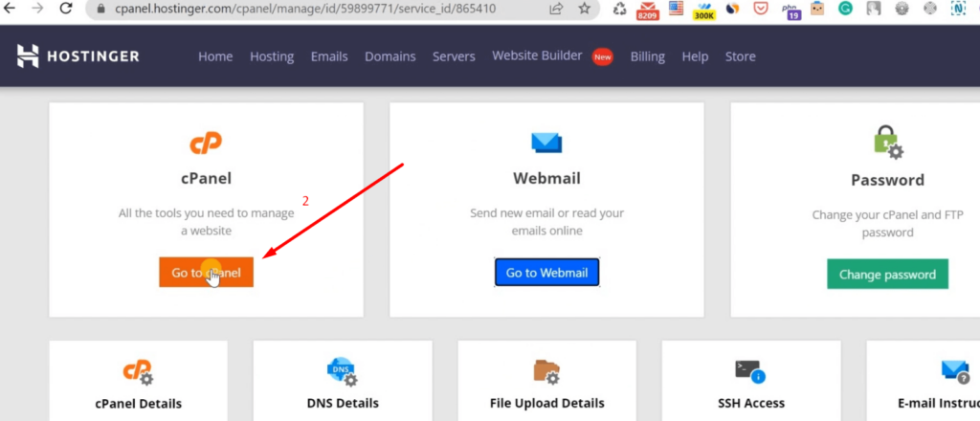
Task: Open the cPanel Details icon
Action: click(x=138, y=372)
